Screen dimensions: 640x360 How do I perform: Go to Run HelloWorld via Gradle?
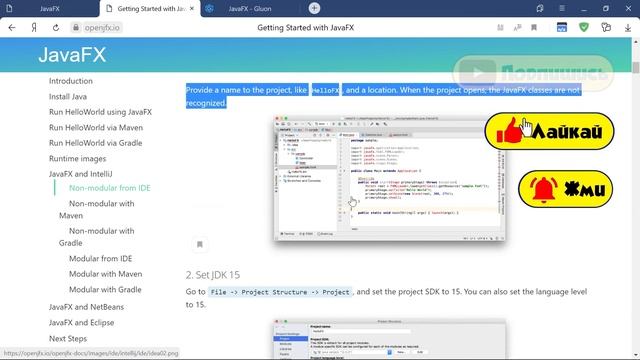coord(96,143)
